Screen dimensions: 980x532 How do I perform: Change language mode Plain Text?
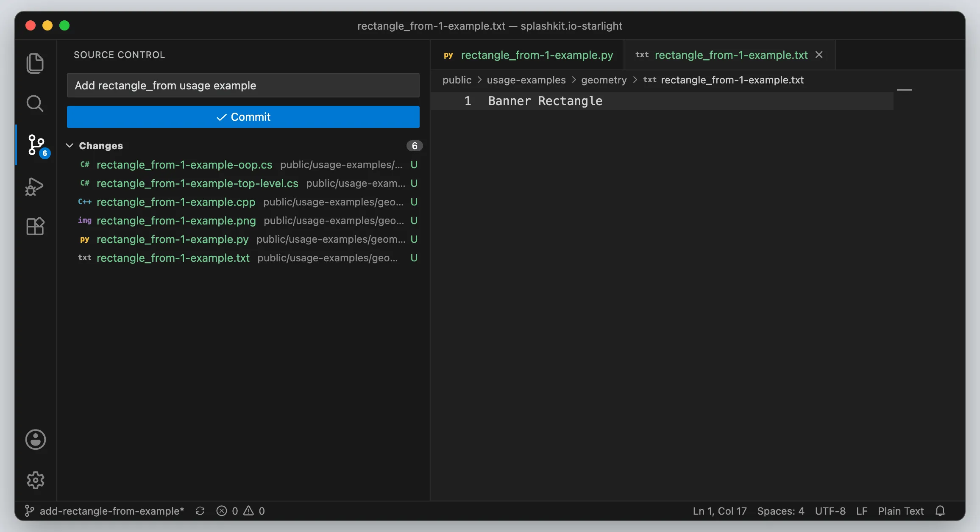coord(900,511)
